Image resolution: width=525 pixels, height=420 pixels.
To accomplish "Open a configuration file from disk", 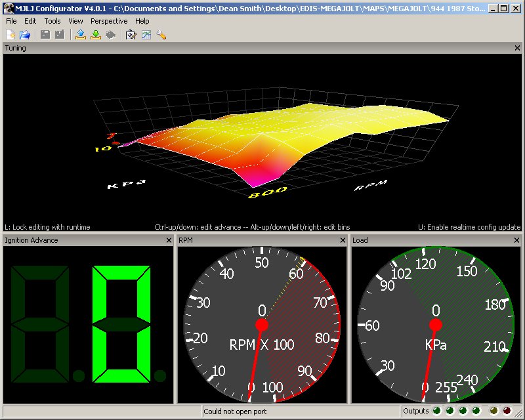I will 24,35.
